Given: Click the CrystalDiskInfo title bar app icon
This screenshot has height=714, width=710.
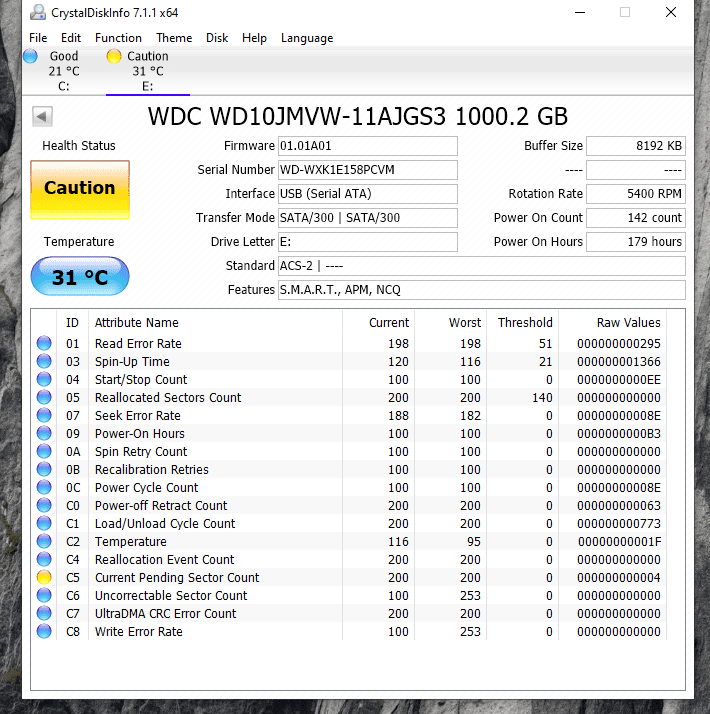Looking at the screenshot, I should tap(38, 12).
